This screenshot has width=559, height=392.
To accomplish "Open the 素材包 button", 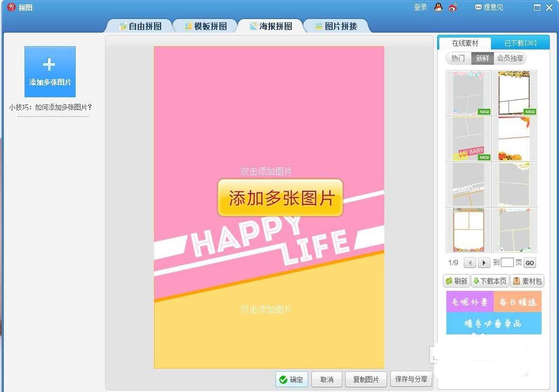I will (527, 281).
